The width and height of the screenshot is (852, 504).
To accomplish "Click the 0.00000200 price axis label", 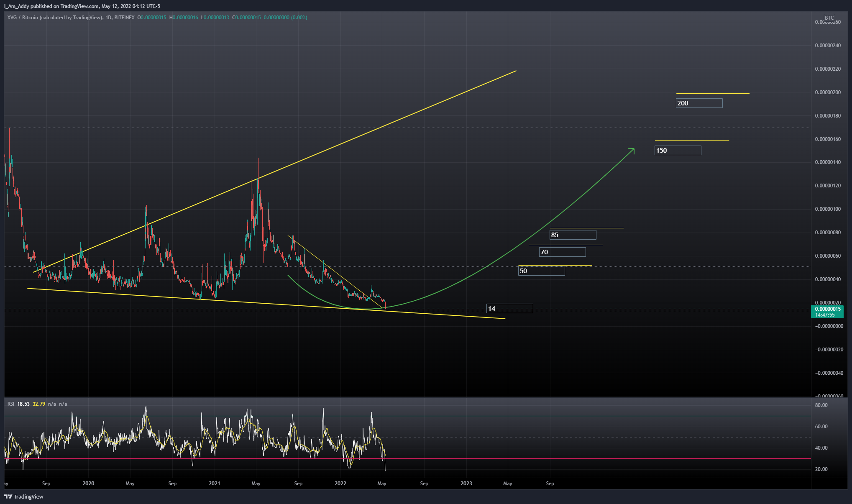I will (828, 92).
